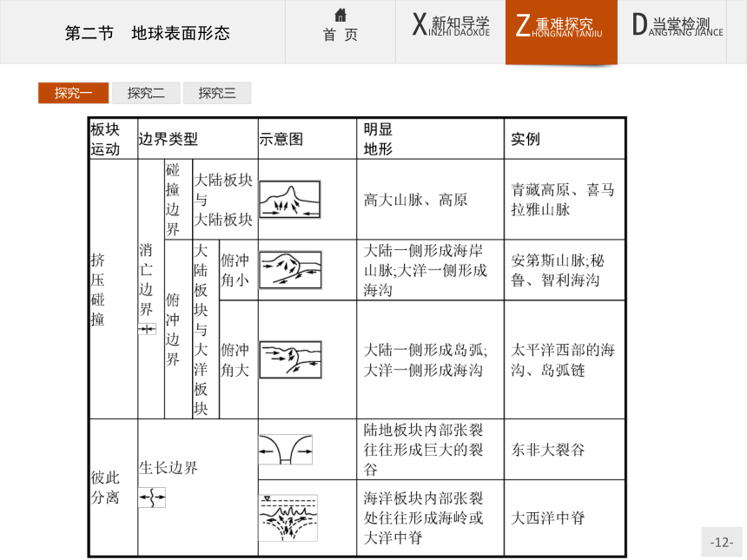Click the 实例 header cell
This screenshot has height=560, width=747.
pos(565,139)
